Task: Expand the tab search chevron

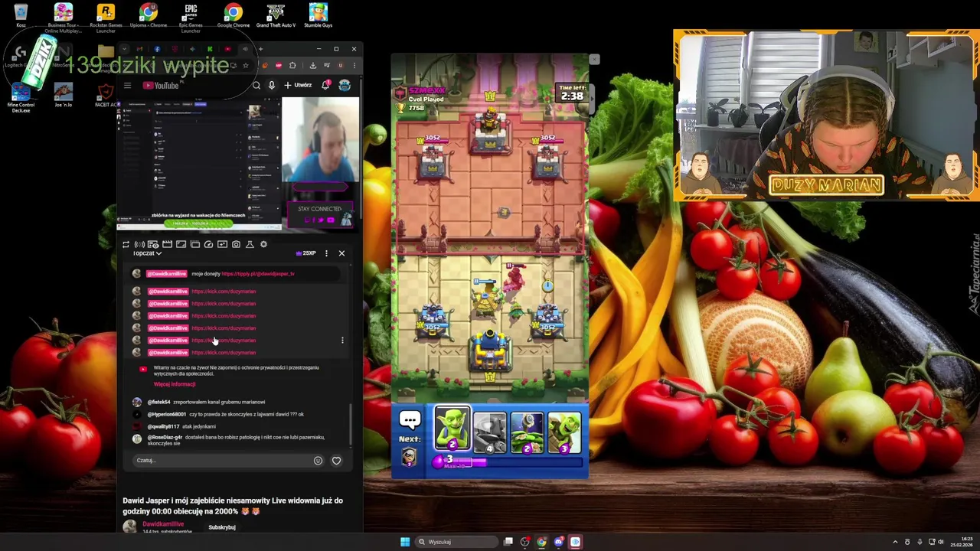Action: (124, 49)
